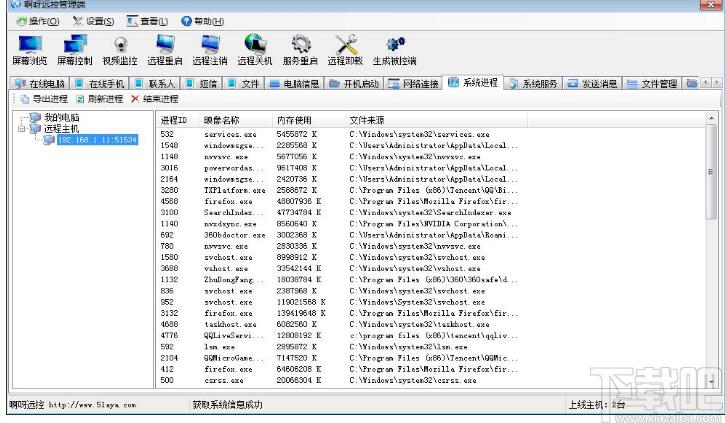Viewport: 725px width, 423px height.
Task: Select 我的电脑 tree node
Action: pyautogui.click(x=61, y=117)
